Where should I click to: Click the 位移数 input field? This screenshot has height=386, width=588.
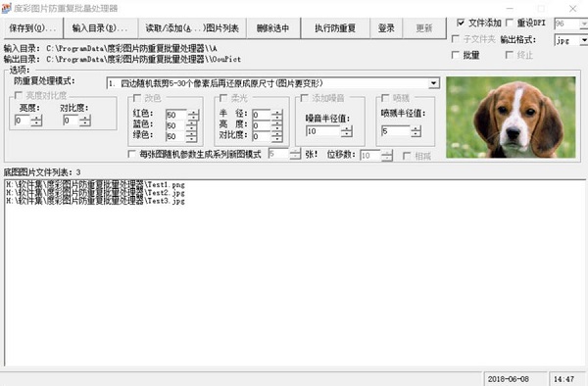click(370, 156)
